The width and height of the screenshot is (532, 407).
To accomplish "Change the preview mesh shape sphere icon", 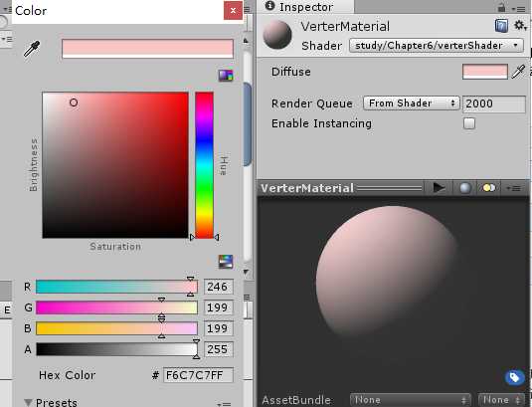I will [x=465, y=188].
